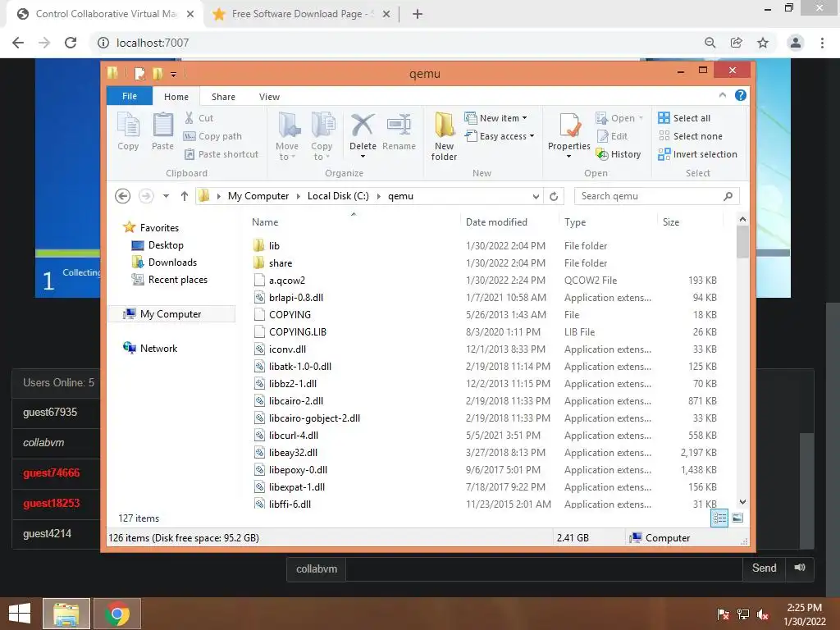The height and width of the screenshot is (630, 840).
Task: Click the Paste clipboard icon
Action: point(163,131)
